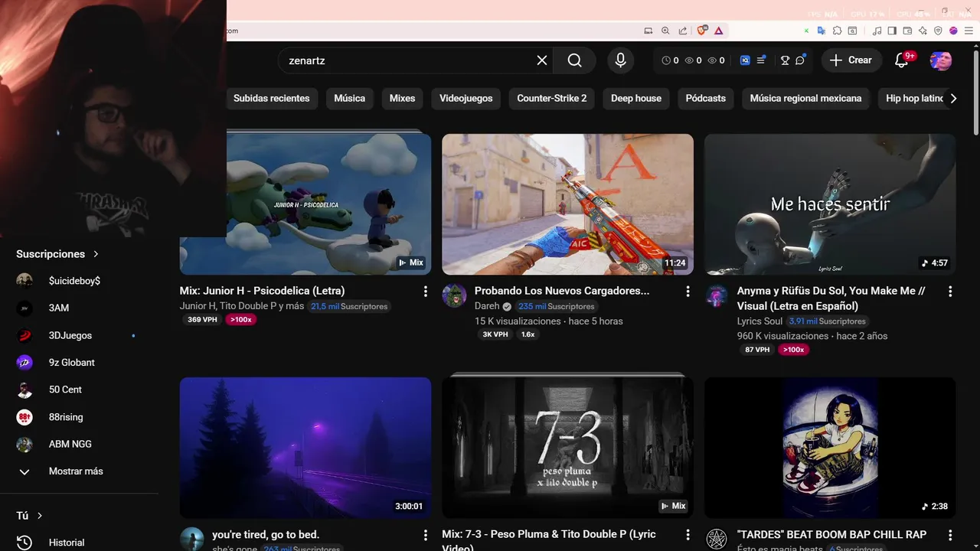Viewport: 980px width, 551px height.
Task: Play the Me haces sentir thumbnail
Action: click(x=830, y=204)
